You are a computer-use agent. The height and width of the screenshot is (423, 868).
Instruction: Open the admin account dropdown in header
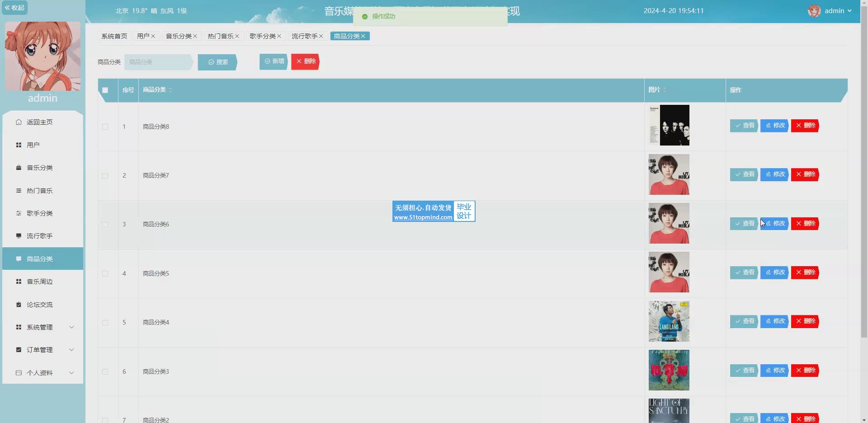tap(838, 11)
